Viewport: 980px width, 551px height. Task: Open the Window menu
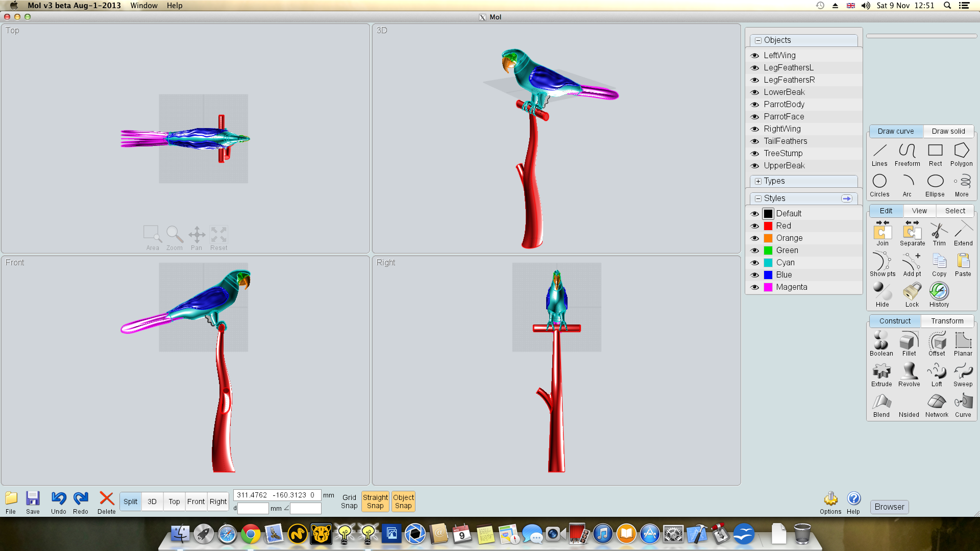(144, 6)
